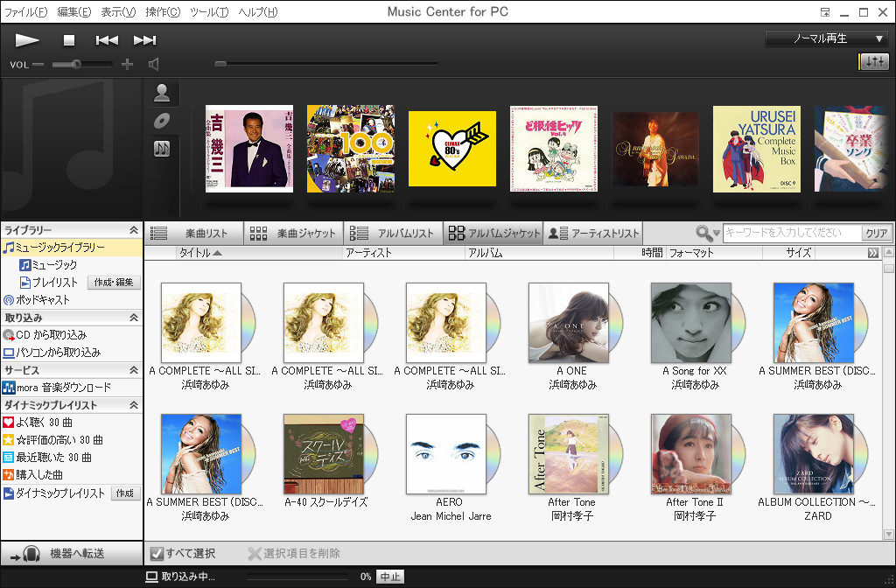Select the artist view icon in the carousel
This screenshot has height=588, width=896.
click(x=162, y=94)
